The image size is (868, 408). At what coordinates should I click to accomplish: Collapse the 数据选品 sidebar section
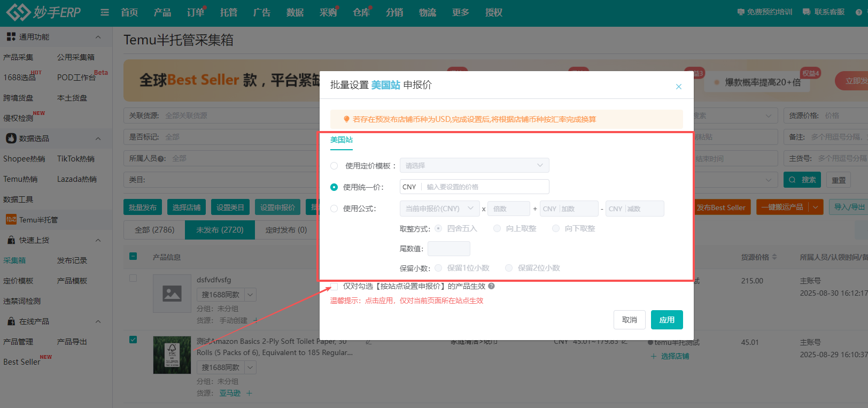pos(98,138)
